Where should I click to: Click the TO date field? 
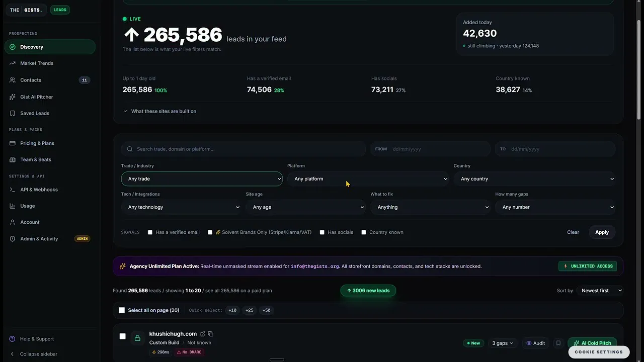(555, 149)
